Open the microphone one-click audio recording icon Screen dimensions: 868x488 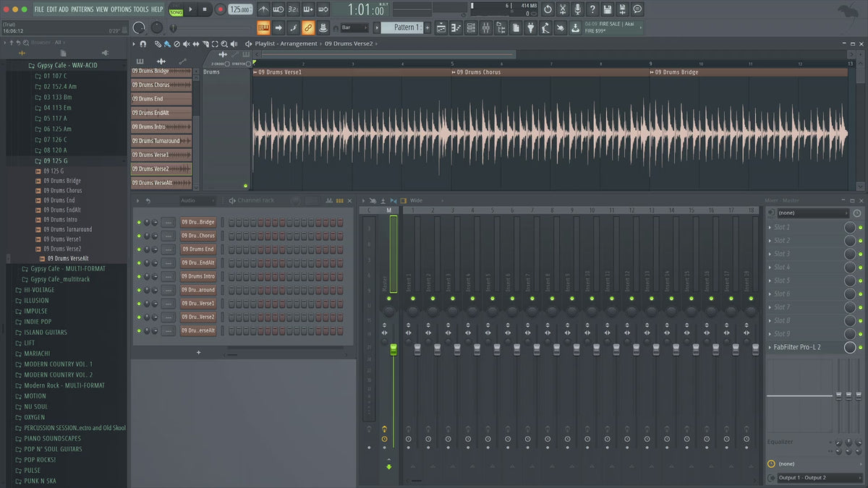[x=577, y=9]
